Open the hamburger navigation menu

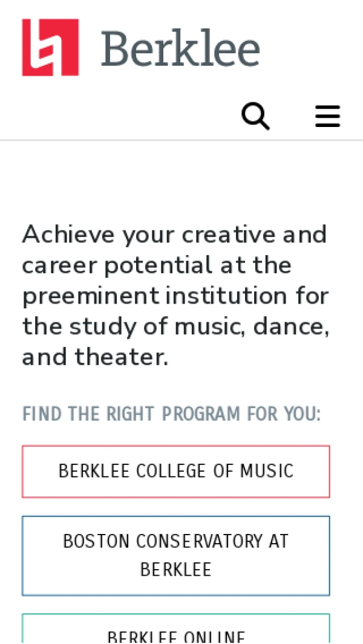tap(327, 115)
